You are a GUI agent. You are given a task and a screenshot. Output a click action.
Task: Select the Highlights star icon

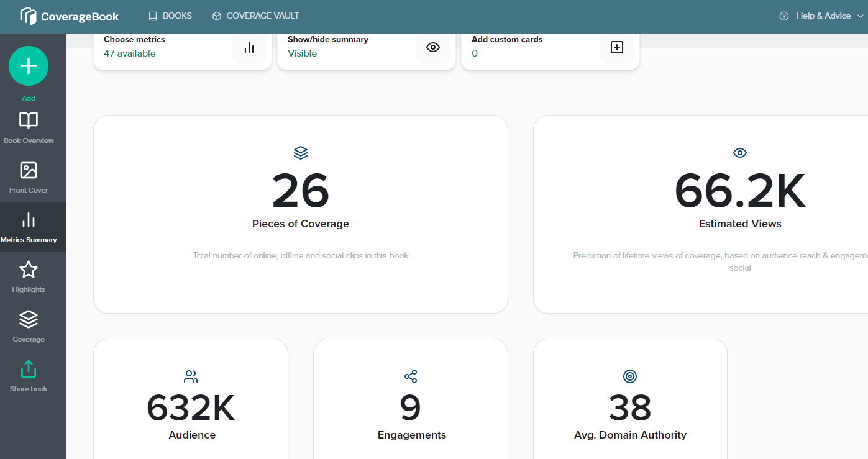(29, 270)
